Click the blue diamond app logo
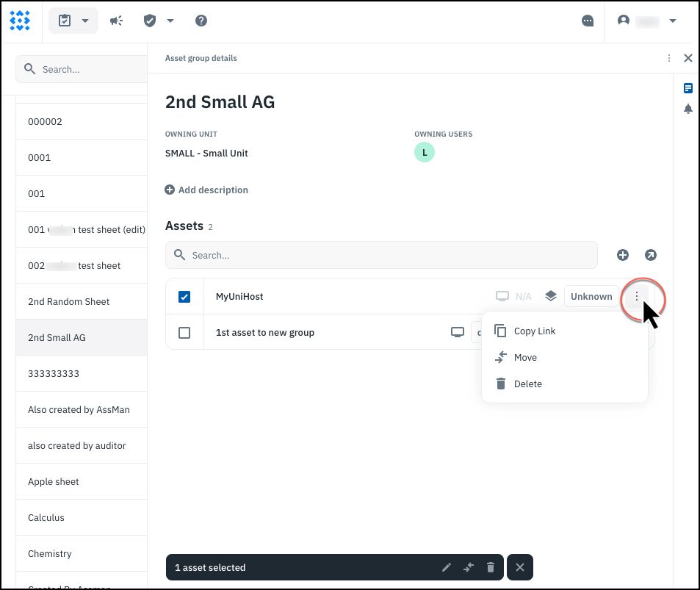700x590 pixels. pyautogui.click(x=20, y=21)
